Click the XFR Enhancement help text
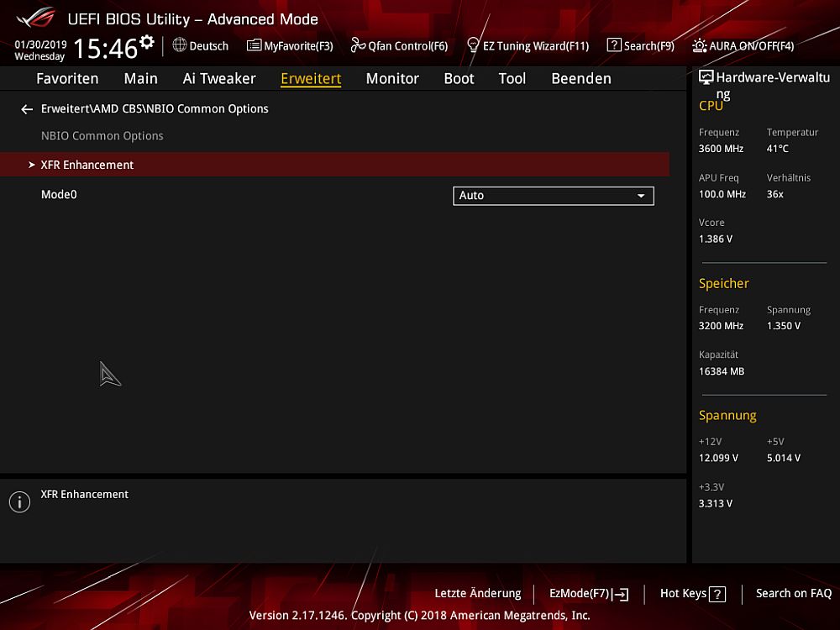The width and height of the screenshot is (840, 630). pyautogui.click(x=85, y=495)
